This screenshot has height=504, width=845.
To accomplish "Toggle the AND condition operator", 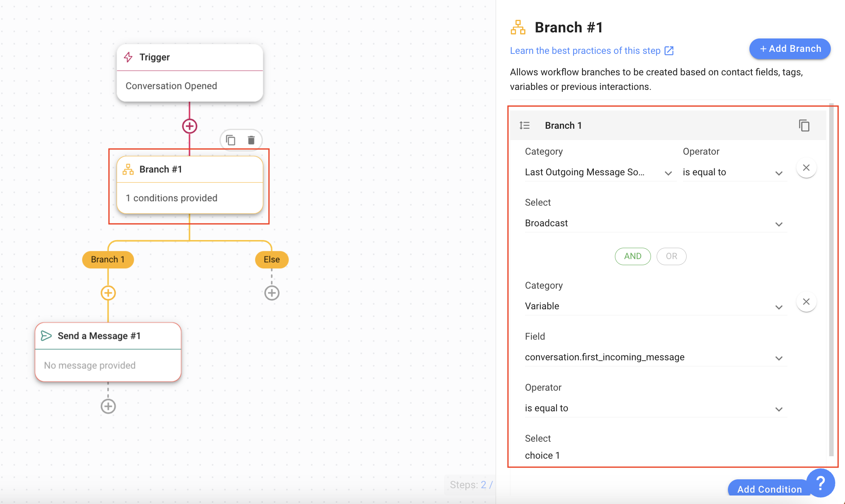I will [x=633, y=255].
